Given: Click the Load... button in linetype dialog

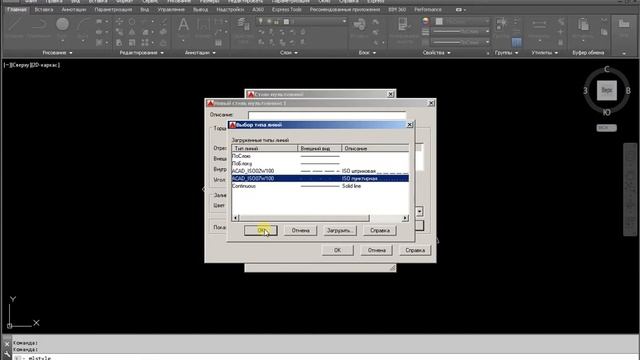Looking at the screenshot, I should coord(339,231).
